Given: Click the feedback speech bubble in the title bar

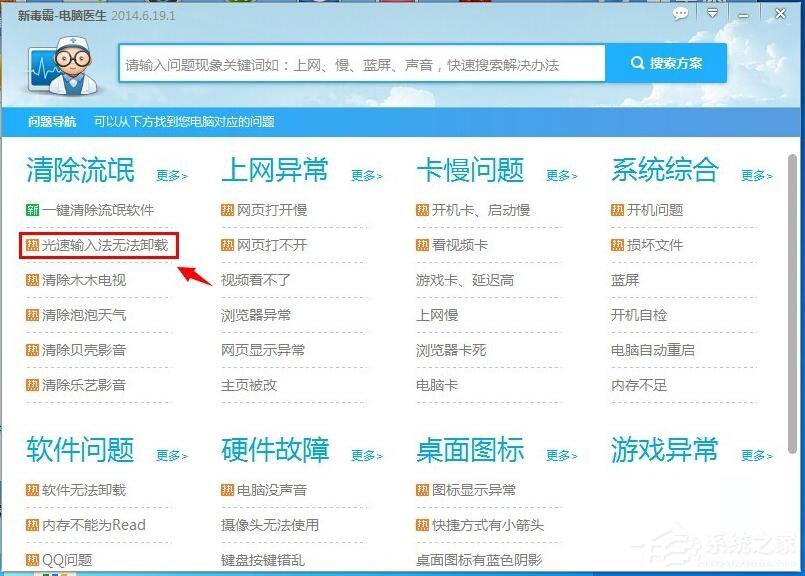Looking at the screenshot, I should pyautogui.click(x=680, y=14).
